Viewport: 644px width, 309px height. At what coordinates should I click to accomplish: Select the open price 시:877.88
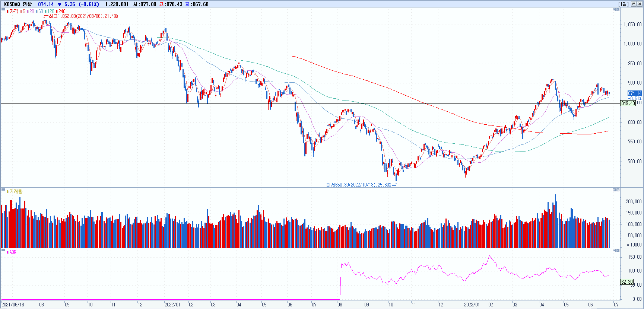145,4
